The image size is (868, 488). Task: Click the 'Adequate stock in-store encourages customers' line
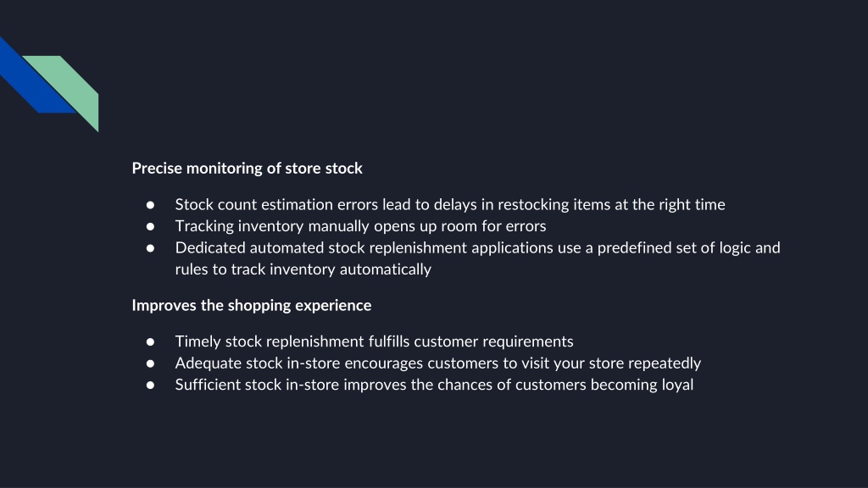click(x=438, y=363)
